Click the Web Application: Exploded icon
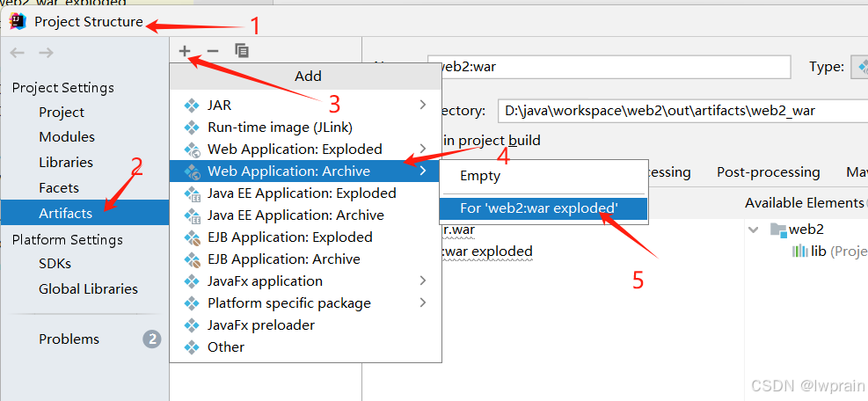This screenshot has height=401, width=868. (x=192, y=149)
